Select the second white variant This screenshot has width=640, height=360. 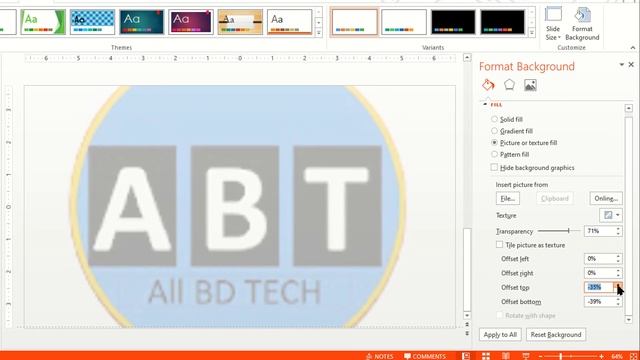404,22
